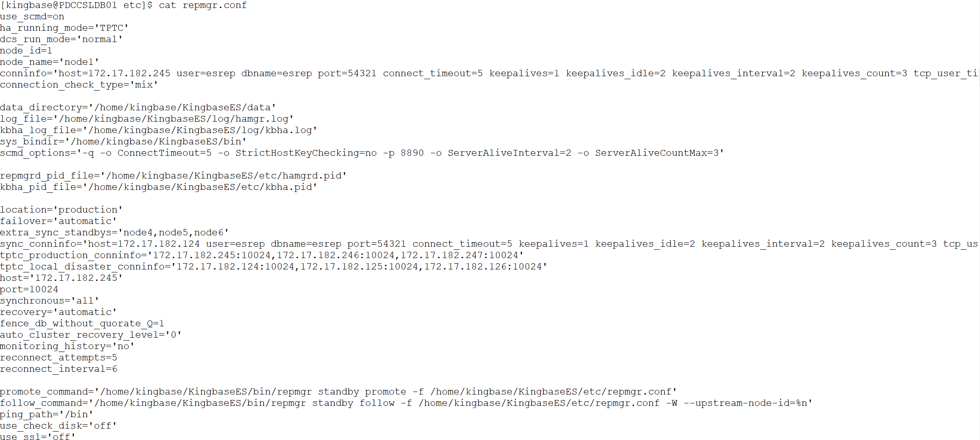The width and height of the screenshot is (980, 440).
Task: Click the fence_db_without_quorate_Q=1 line
Action: point(82,324)
